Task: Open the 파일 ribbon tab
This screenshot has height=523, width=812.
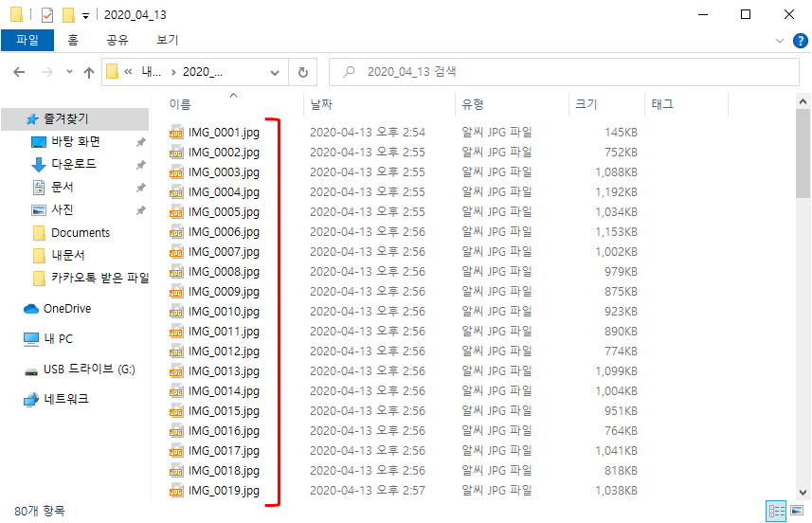Action: tap(27, 40)
